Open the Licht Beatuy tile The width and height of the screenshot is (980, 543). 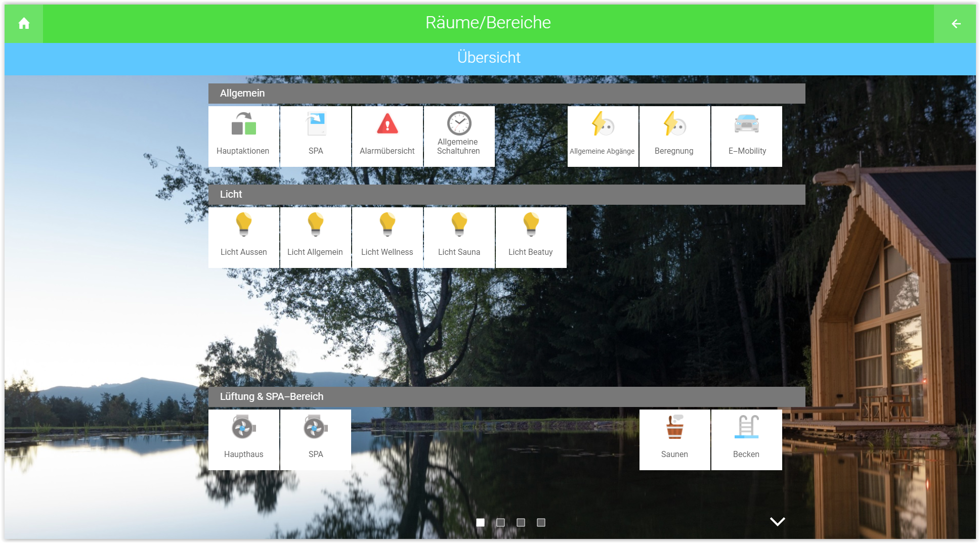coord(531,237)
